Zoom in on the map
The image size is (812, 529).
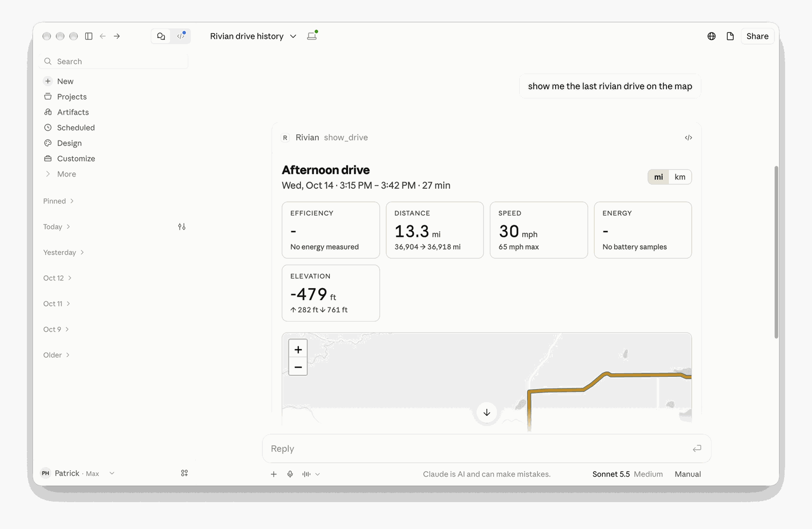point(298,349)
